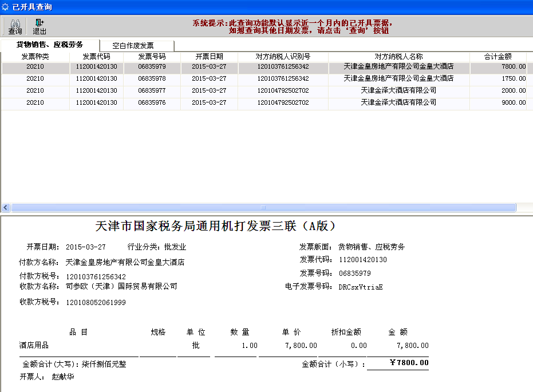Image resolution: width=533 pixels, height=392 pixels.
Task: Sort by 发票代码 column header
Action: tap(97, 57)
